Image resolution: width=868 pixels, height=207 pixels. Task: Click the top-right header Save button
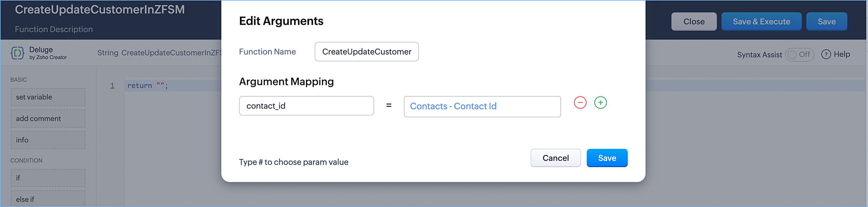pyautogui.click(x=826, y=22)
